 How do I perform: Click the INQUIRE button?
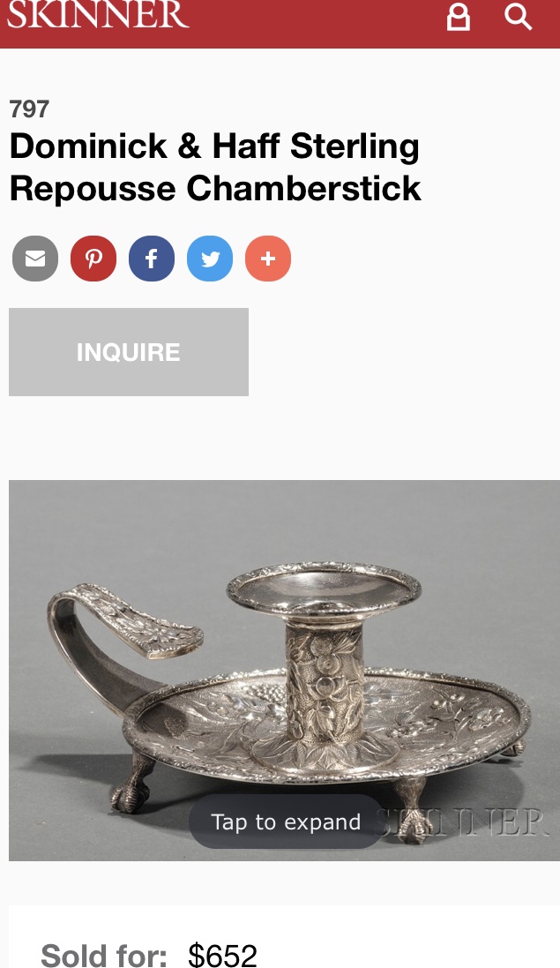pyautogui.click(x=128, y=352)
